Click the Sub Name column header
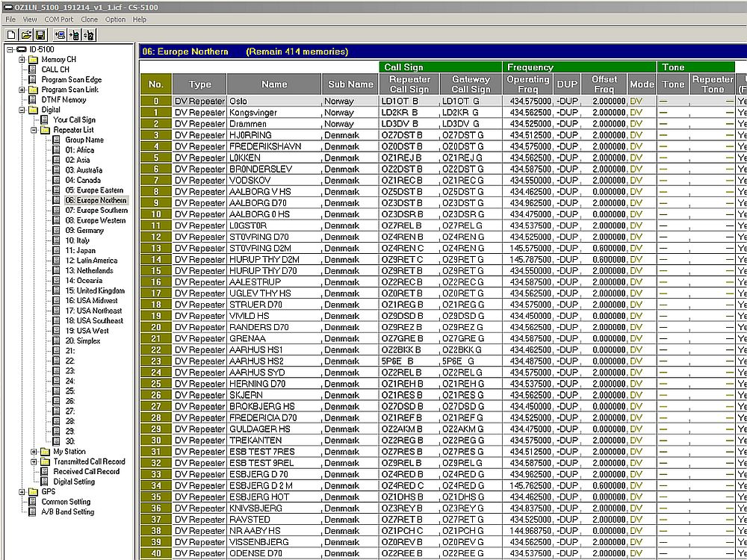This screenshot has width=747, height=560. click(x=350, y=84)
